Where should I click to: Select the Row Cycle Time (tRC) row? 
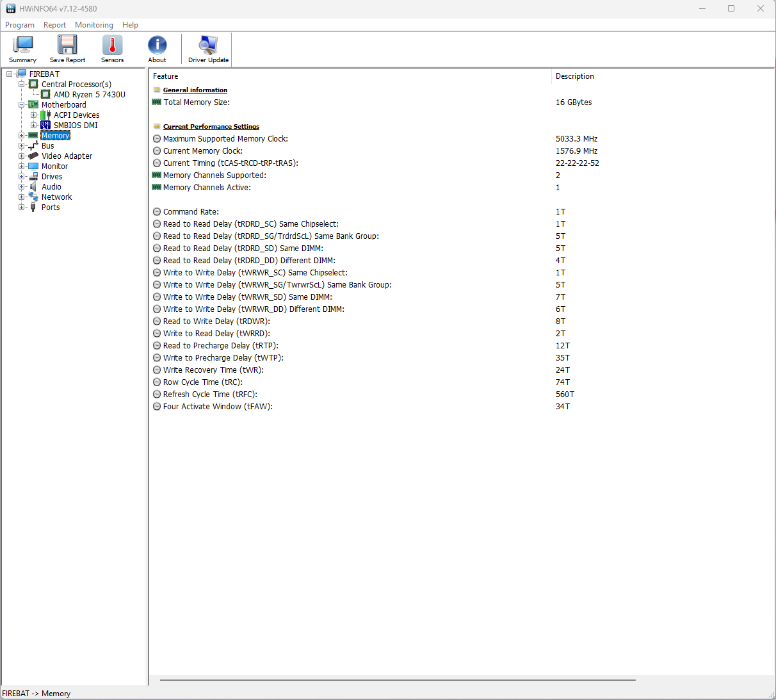[x=462, y=382]
